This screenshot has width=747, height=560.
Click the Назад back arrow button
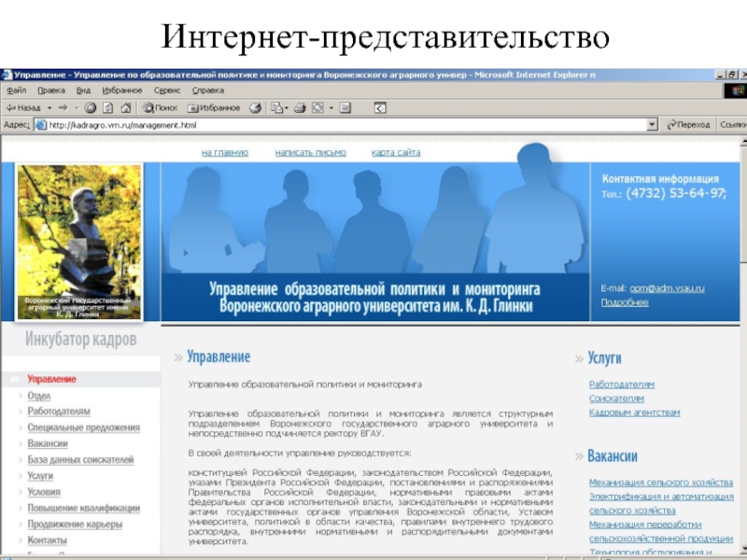pos(22,108)
